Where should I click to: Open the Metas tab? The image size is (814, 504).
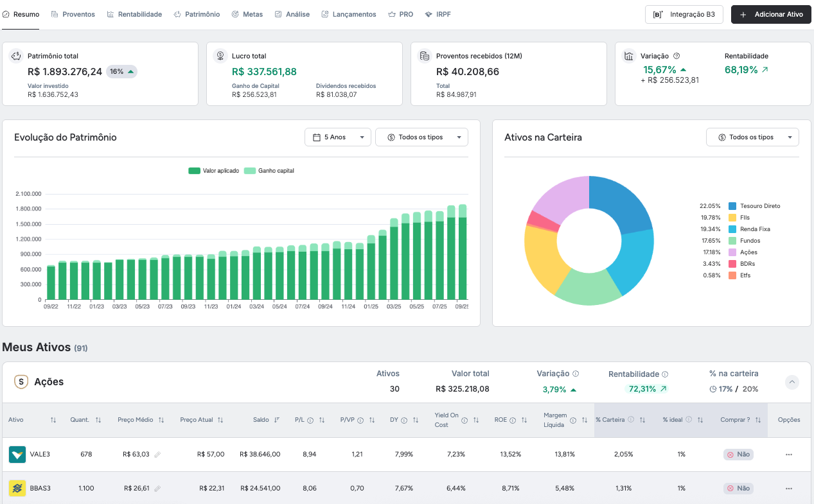[x=247, y=14]
